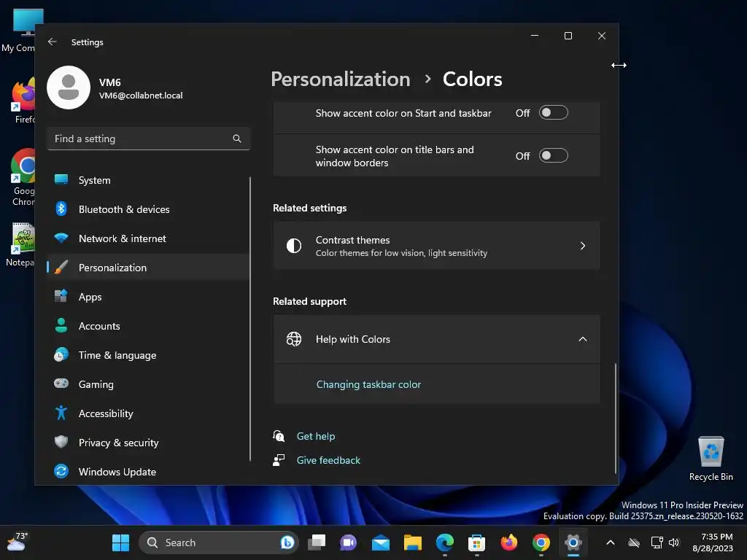Click the Find a setting search box
Image resolution: width=747 pixels, height=560 pixels.
pos(149,139)
